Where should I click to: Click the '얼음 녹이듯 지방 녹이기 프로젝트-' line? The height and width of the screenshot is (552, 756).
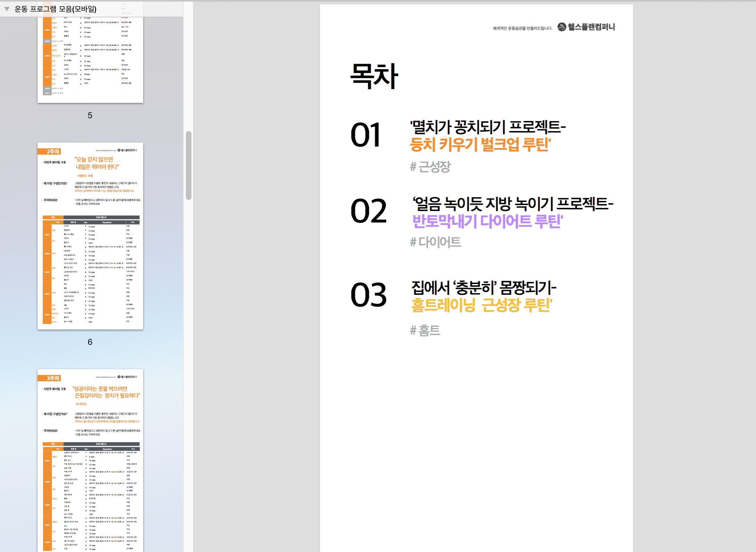point(513,203)
